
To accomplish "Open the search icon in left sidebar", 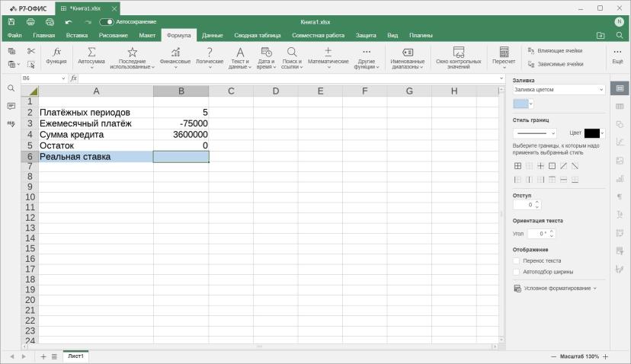I will click(11, 88).
